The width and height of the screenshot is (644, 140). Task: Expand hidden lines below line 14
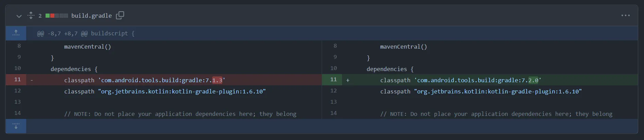(16, 126)
